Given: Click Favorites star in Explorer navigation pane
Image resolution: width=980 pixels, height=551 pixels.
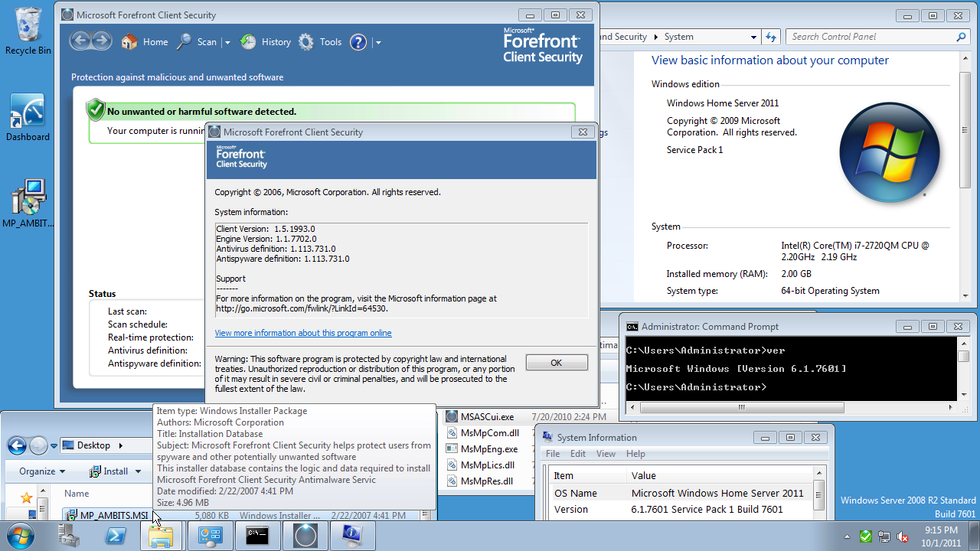Looking at the screenshot, I should 26,498.
